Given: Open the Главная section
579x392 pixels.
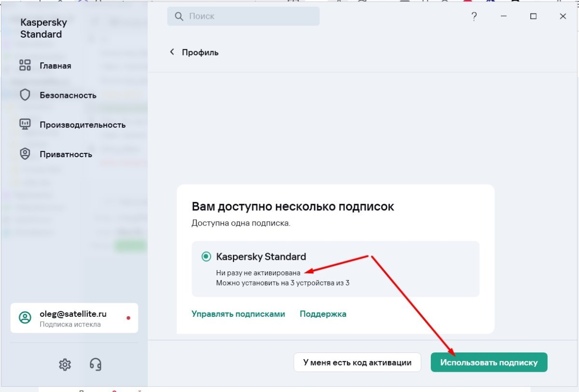Looking at the screenshot, I should (45, 66).
